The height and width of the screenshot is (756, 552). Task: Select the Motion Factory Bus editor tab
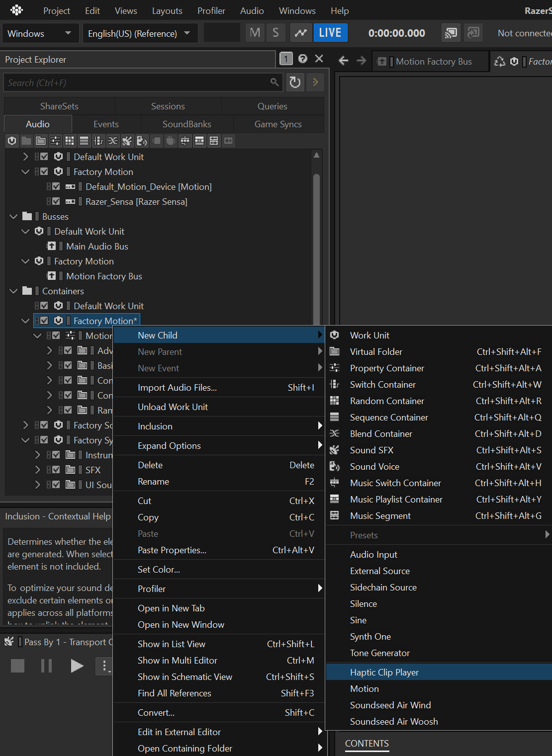[430, 61]
